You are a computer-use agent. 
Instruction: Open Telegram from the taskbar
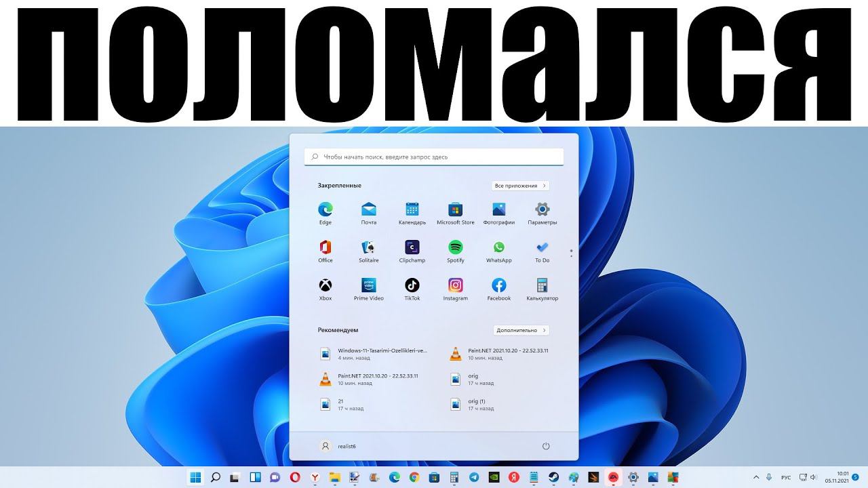(x=474, y=477)
